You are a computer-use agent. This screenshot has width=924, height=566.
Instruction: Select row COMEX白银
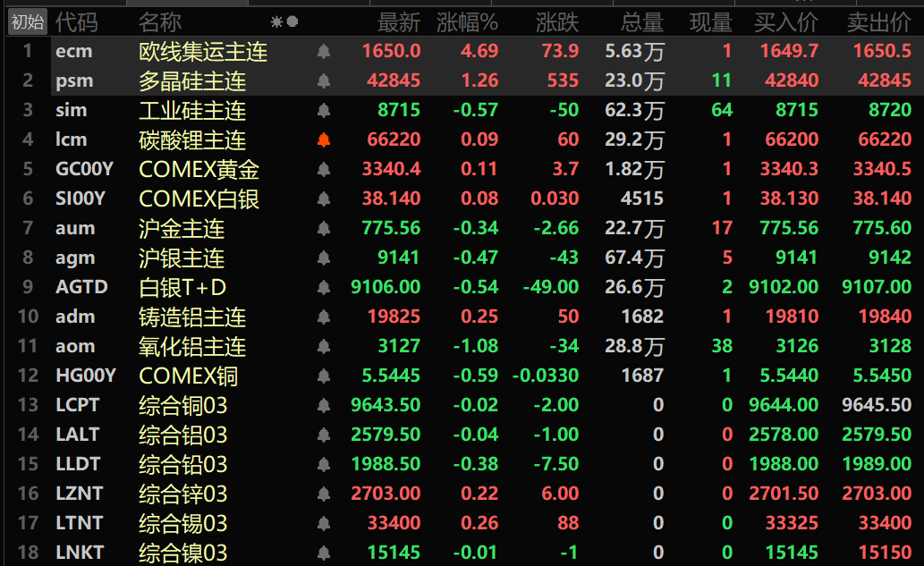tap(464, 199)
